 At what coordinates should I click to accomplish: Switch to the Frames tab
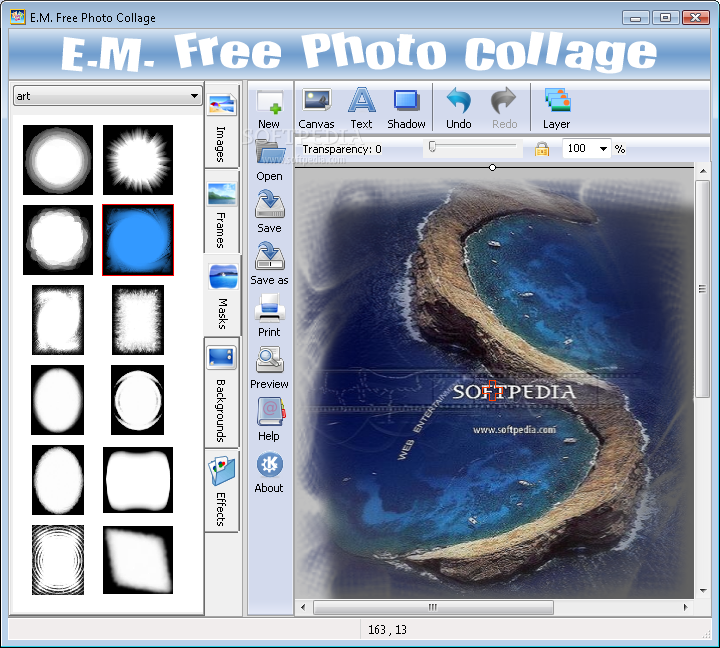[x=222, y=211]
